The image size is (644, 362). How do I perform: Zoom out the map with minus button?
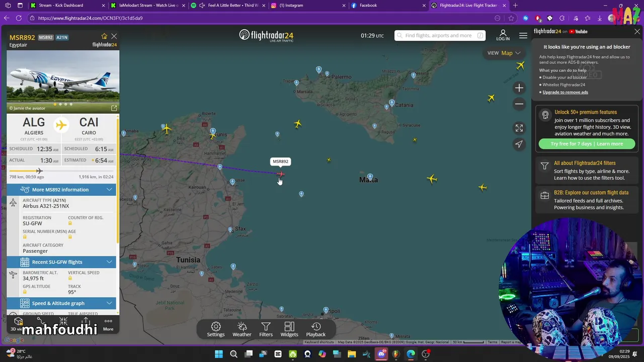[519, 104]
